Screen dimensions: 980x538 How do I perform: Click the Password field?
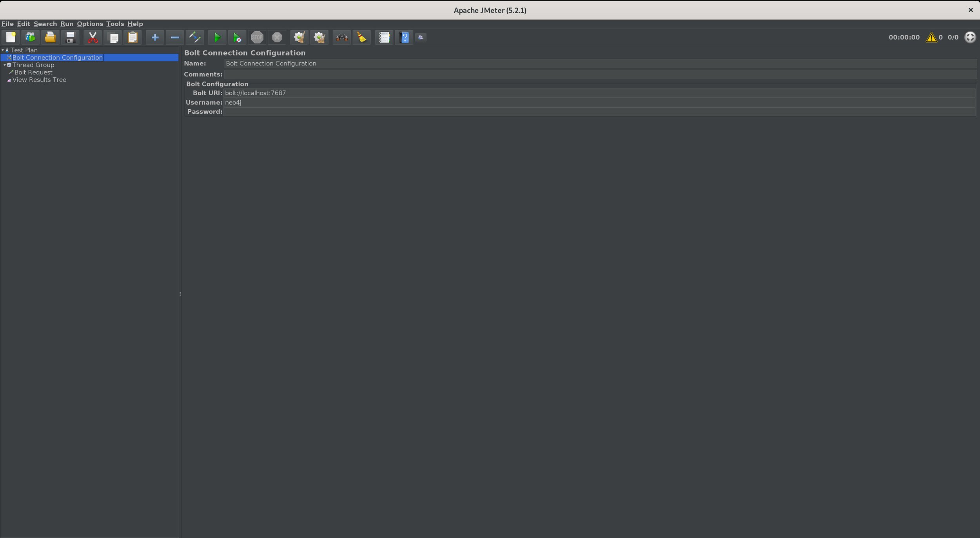599,112
